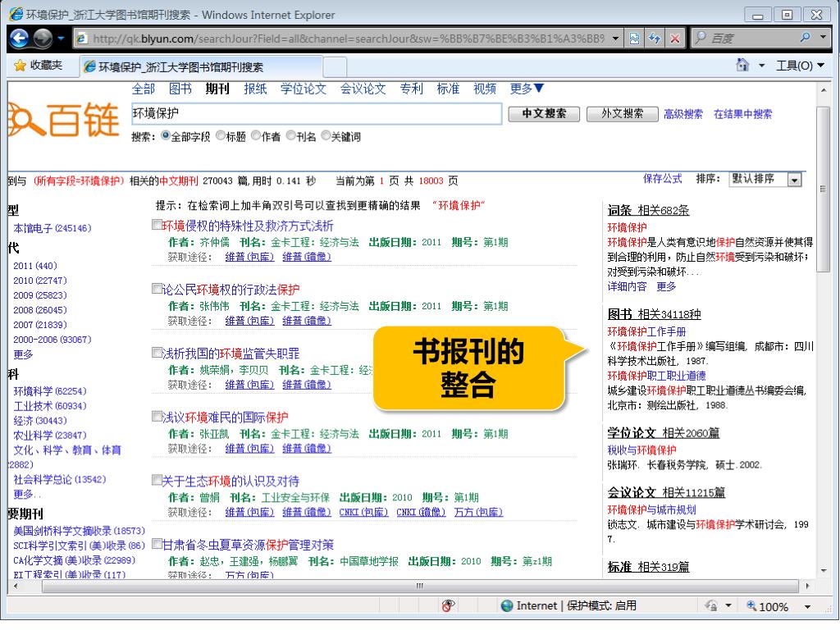Click the red Stop loading icon
840x630 pixels.
[x=674, y=39]
